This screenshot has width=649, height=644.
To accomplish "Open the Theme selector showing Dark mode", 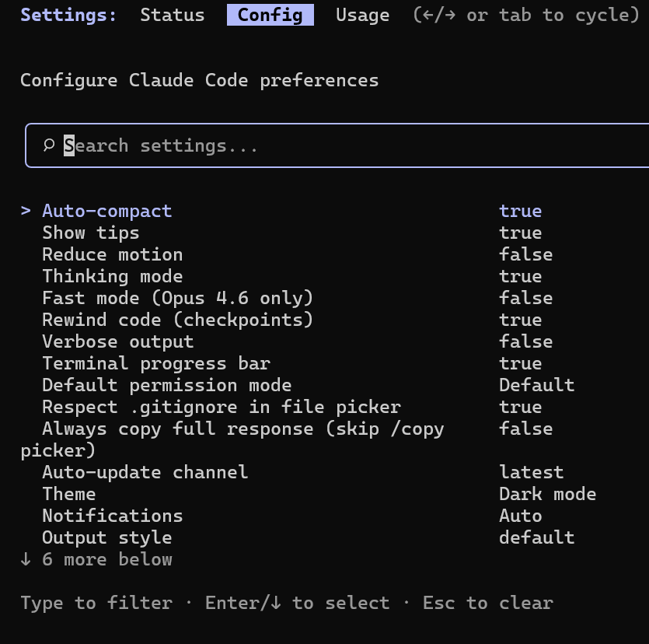I will 69,493.
